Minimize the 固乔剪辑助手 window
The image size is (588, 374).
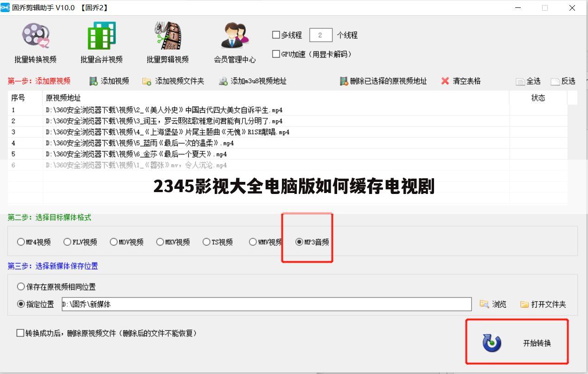tap(518, 8)
